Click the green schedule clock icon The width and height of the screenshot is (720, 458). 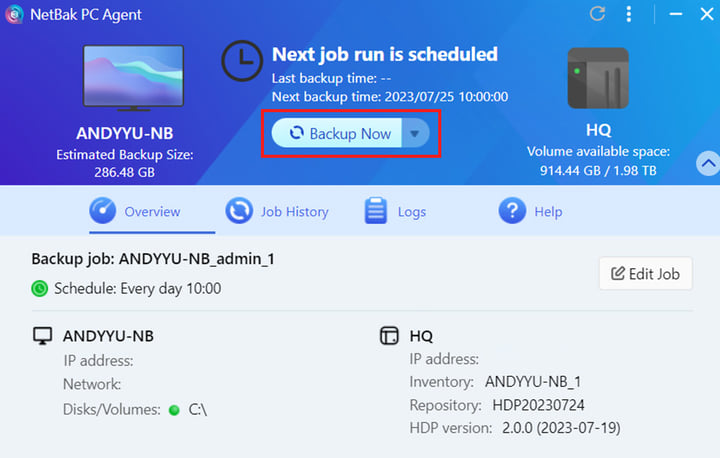point(39,288)
